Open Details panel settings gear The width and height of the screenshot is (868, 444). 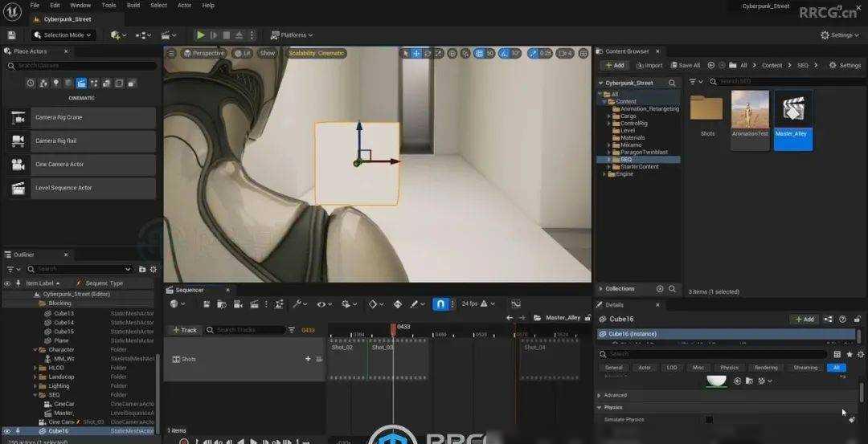coord(860,354)
